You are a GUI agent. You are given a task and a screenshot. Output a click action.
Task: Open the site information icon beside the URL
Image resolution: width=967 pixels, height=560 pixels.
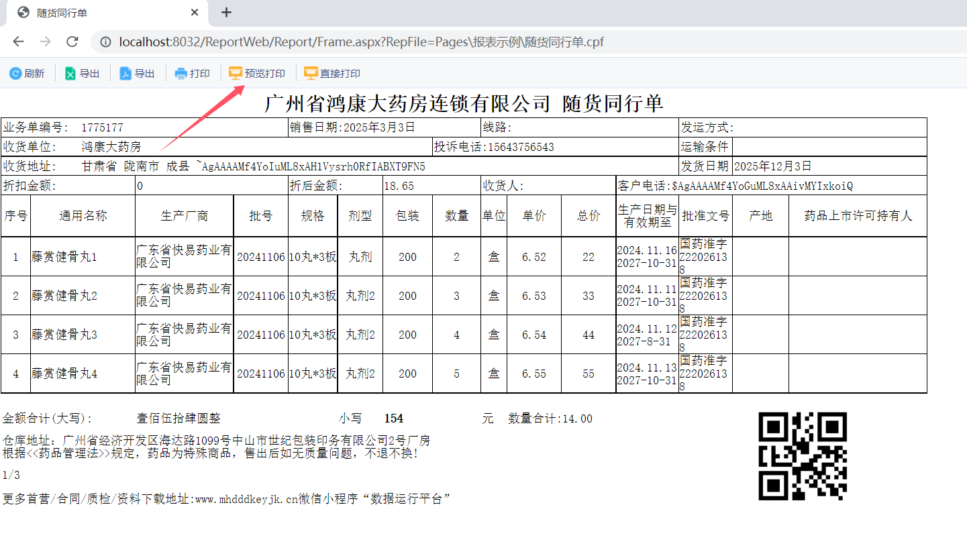(x=105, y=42)
